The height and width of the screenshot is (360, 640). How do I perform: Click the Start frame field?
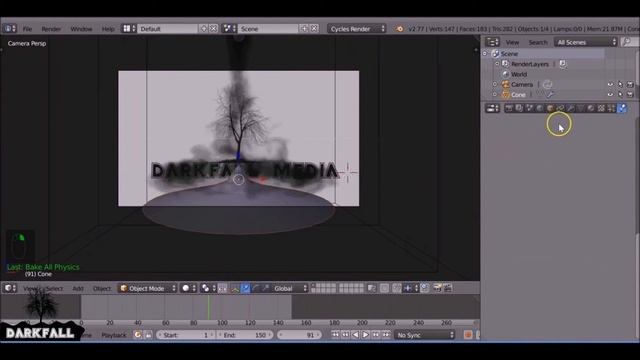click(186, 335)
